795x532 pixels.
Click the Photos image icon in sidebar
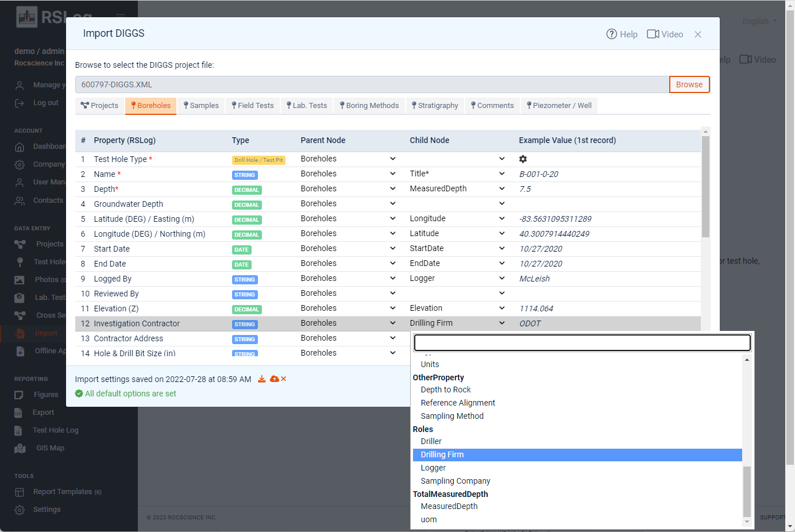coord(20,280)
